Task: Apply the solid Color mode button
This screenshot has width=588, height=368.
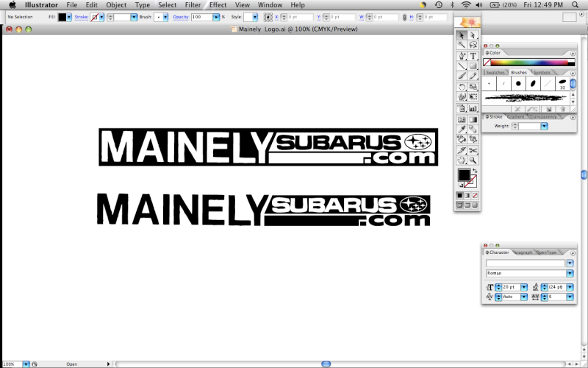Action: [x=460, y=196]
